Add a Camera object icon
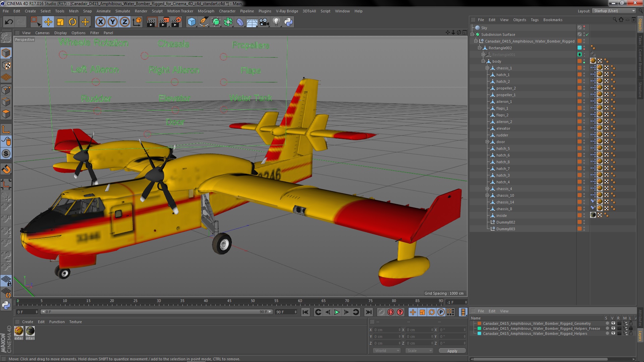Screen dimensions: 644x362 264,22
